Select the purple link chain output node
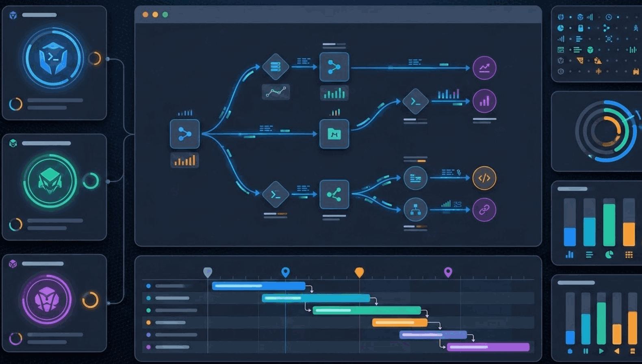642x364 pixels. [484, 210]
